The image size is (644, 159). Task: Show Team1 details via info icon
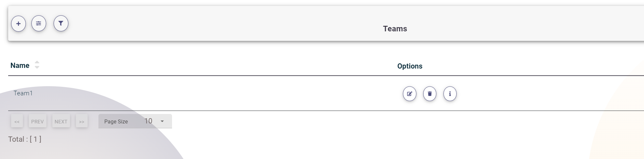point(450,94)
